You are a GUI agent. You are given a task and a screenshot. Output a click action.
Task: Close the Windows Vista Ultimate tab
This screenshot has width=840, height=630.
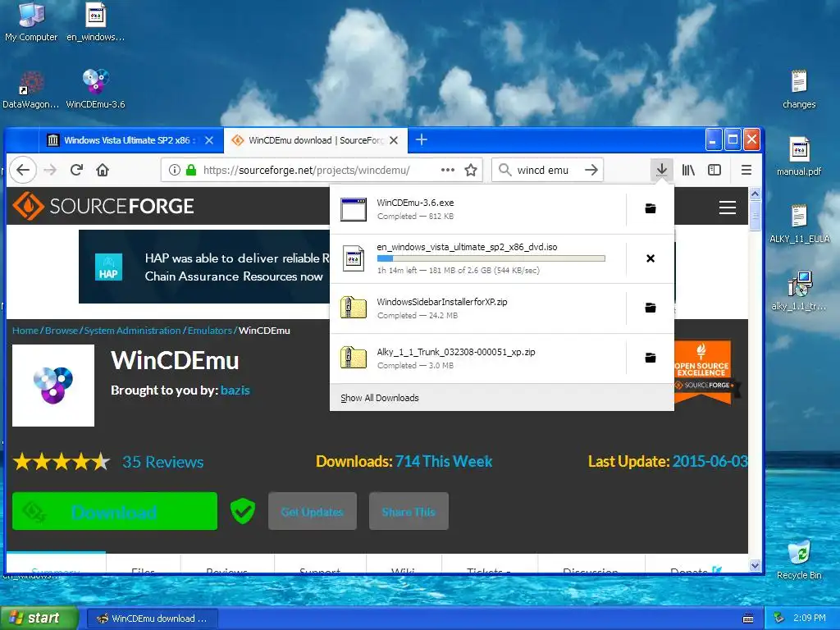(209, 140)
